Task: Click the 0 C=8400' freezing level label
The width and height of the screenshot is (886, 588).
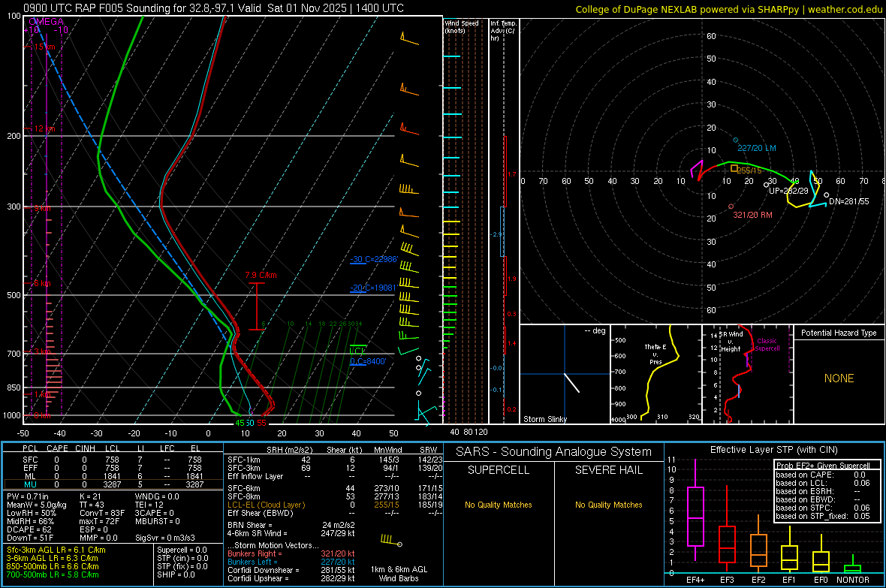Action: [368, 361]
